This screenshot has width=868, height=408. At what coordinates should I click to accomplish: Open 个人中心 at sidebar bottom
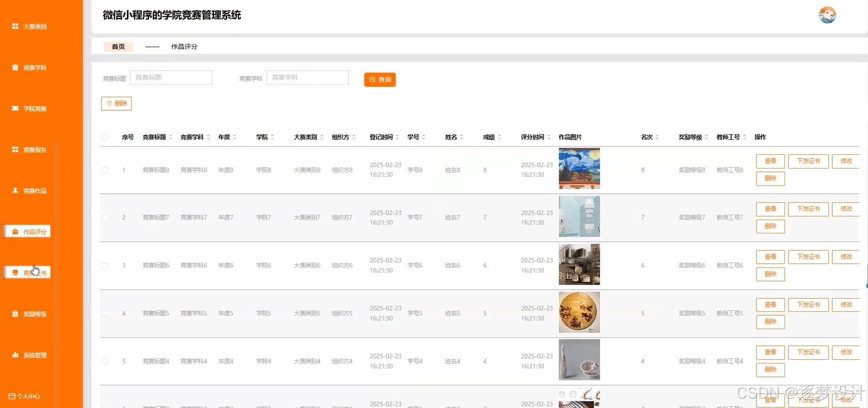click(x=25, y=396)
